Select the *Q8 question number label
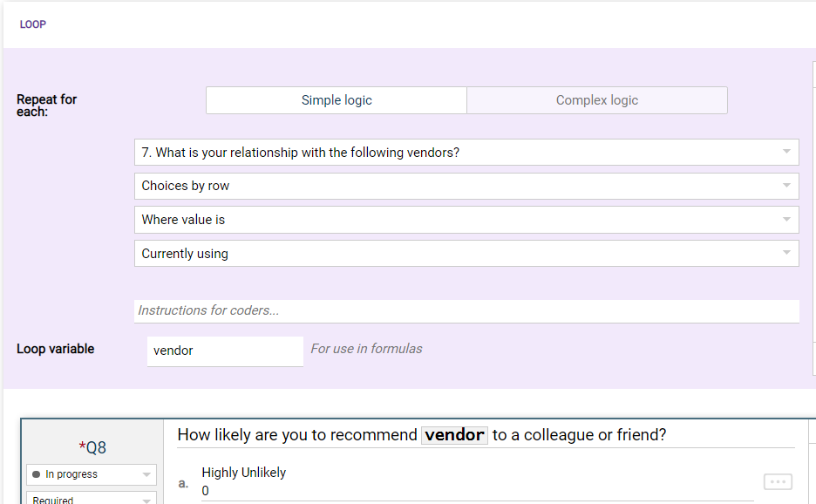 point(92,447)
